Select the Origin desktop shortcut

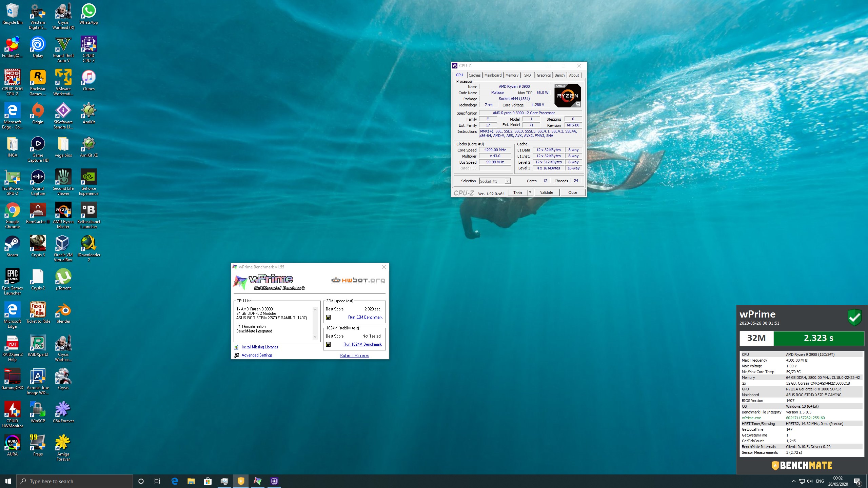click(x=38, y=114)
